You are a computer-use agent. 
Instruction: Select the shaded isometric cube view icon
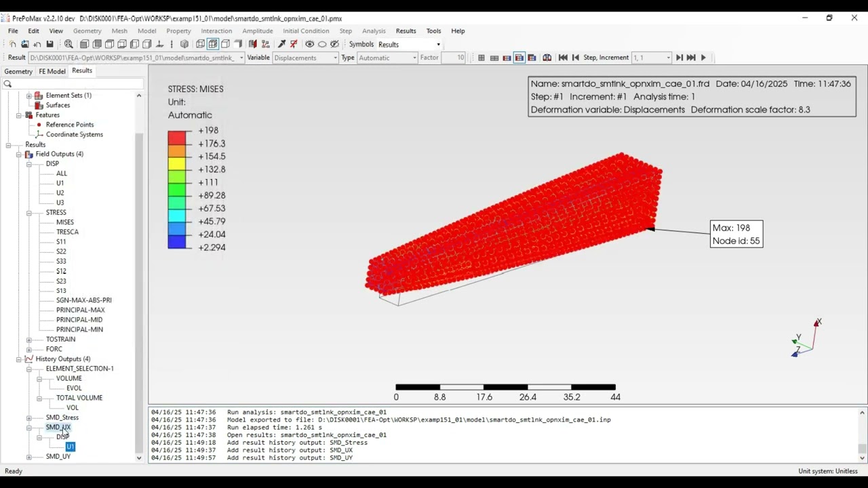point(184,44)
